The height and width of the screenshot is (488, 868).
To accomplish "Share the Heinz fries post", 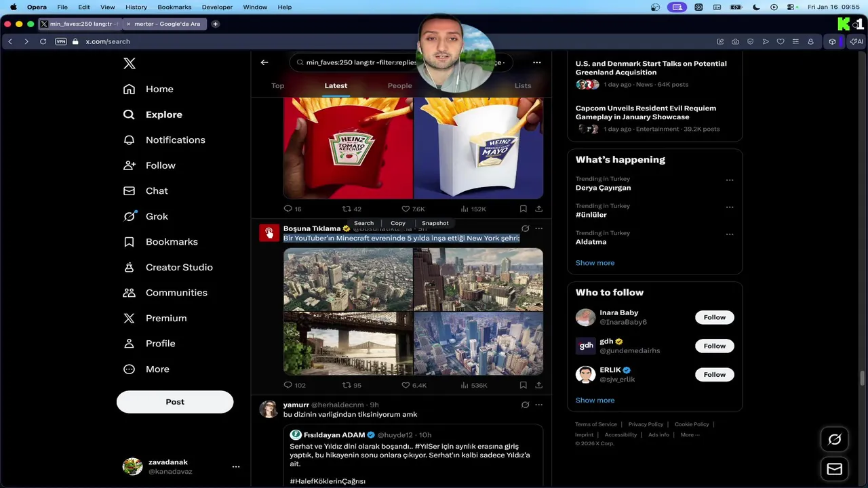I will 539,209.
